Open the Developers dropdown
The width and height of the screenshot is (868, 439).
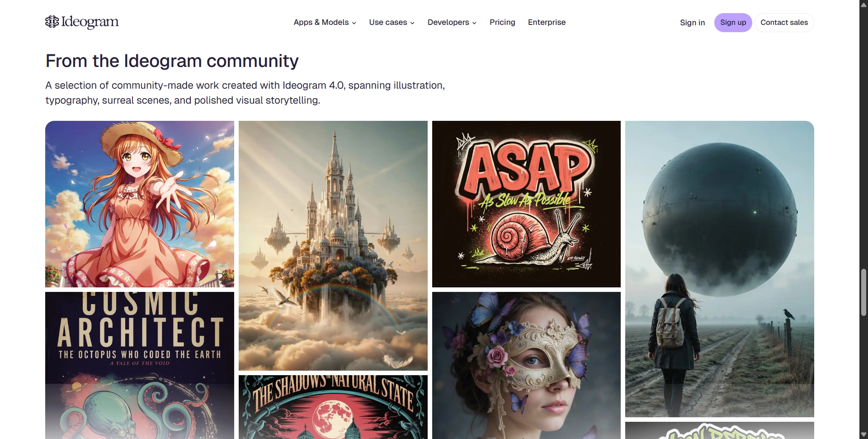(x=452, y=22)
